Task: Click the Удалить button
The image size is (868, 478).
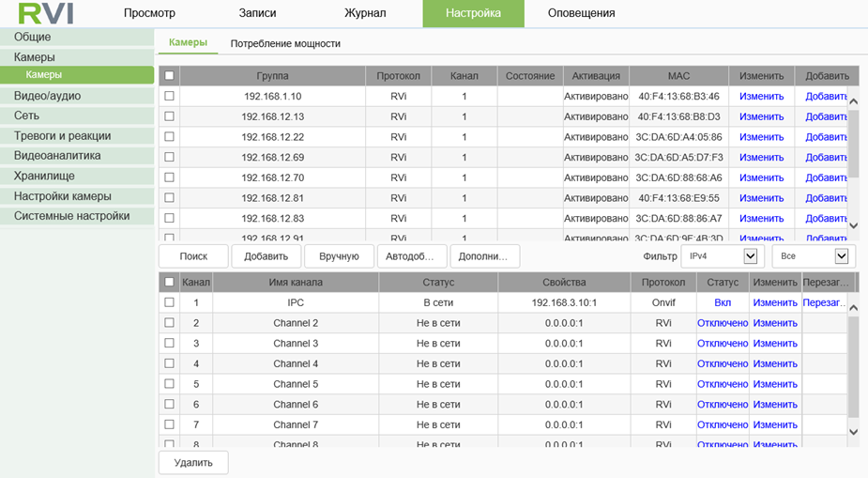Action: click(x=193, y=462)
